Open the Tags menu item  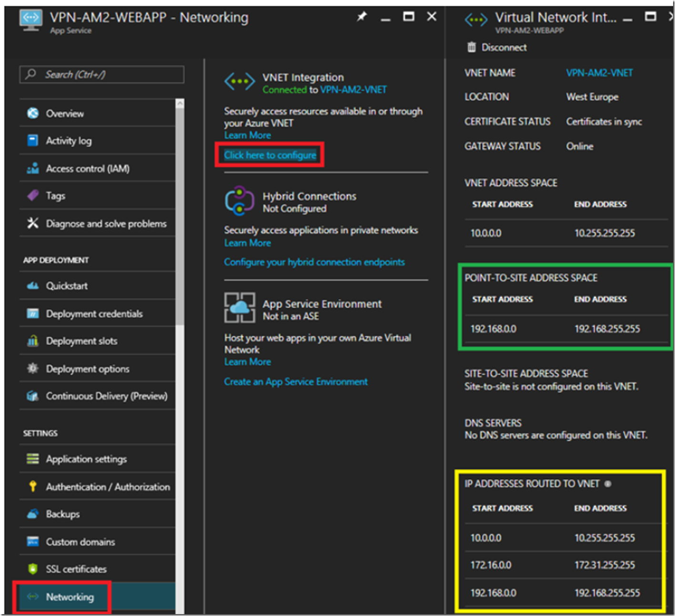pos(97,195)
